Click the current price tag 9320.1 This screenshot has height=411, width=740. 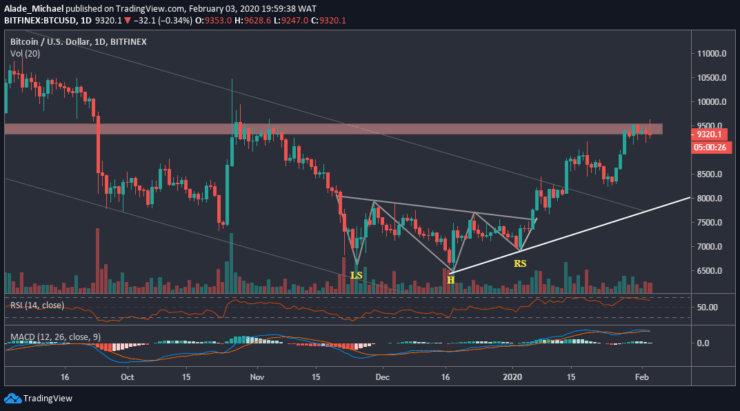coord(709,134)
